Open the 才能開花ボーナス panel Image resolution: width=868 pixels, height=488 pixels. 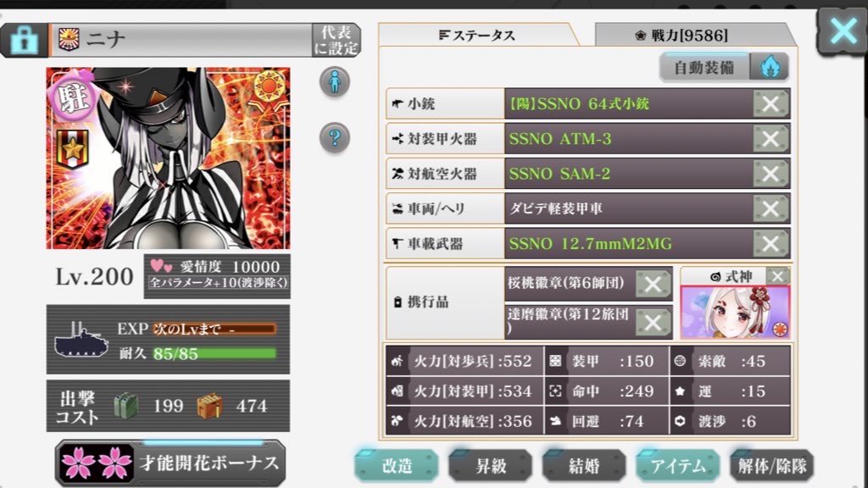click(x=170, y=463)
